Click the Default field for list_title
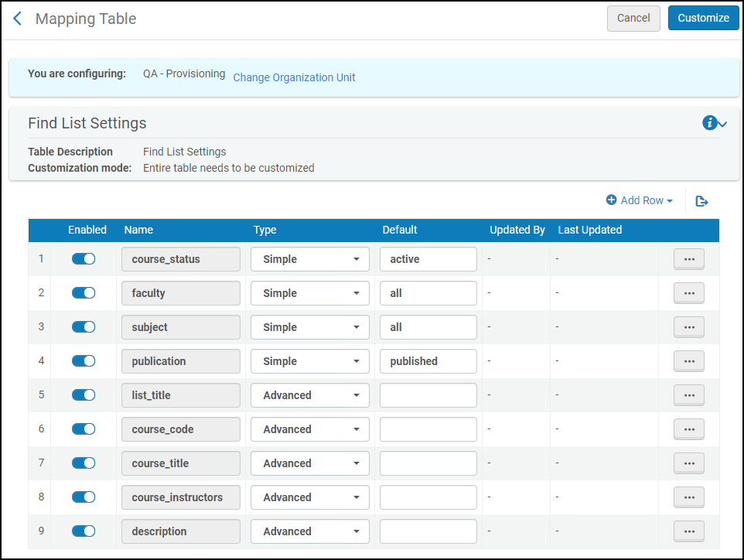 pyautogui.click(x=428, y=395)
